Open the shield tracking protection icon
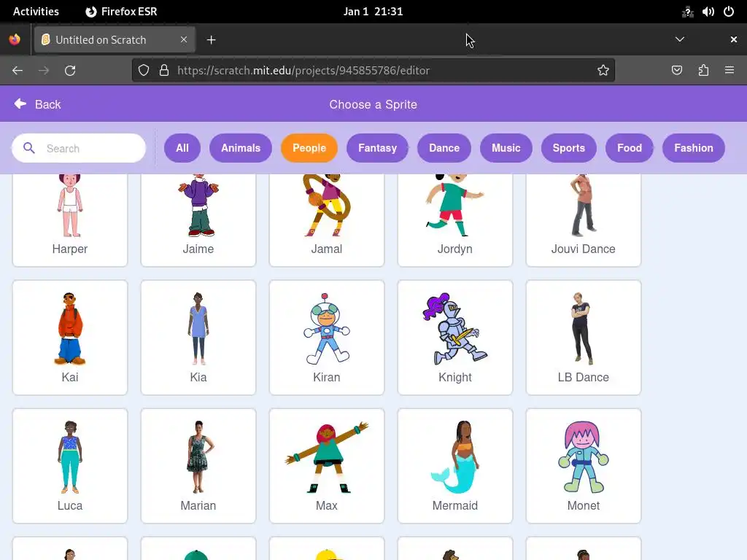The image size is (747, 560). [x=144, y=71]
